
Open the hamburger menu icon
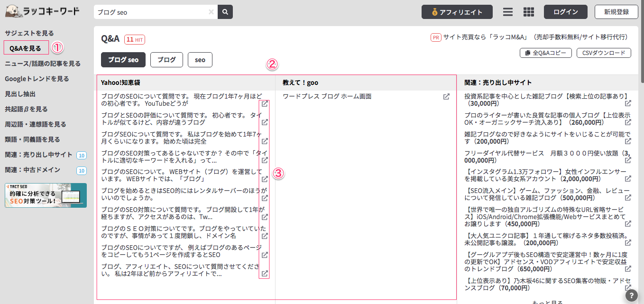pyautogui.click(x=508, y=12)
